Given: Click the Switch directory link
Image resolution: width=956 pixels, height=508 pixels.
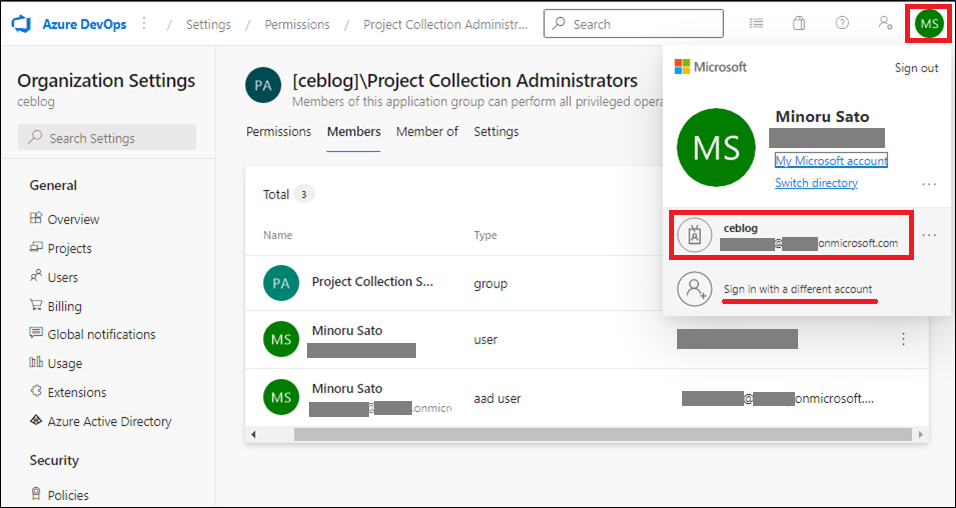Looking at the screenshot, I should [x=816, y=182].
